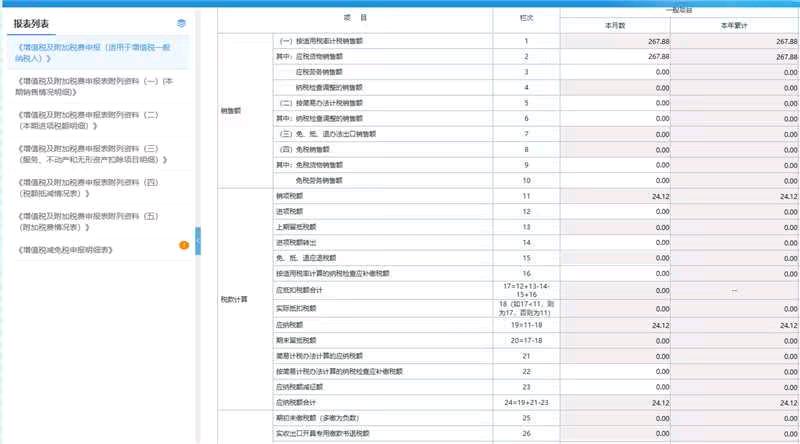
Task: Click formula cell 24=19+21-23
Action: point(527,403)
